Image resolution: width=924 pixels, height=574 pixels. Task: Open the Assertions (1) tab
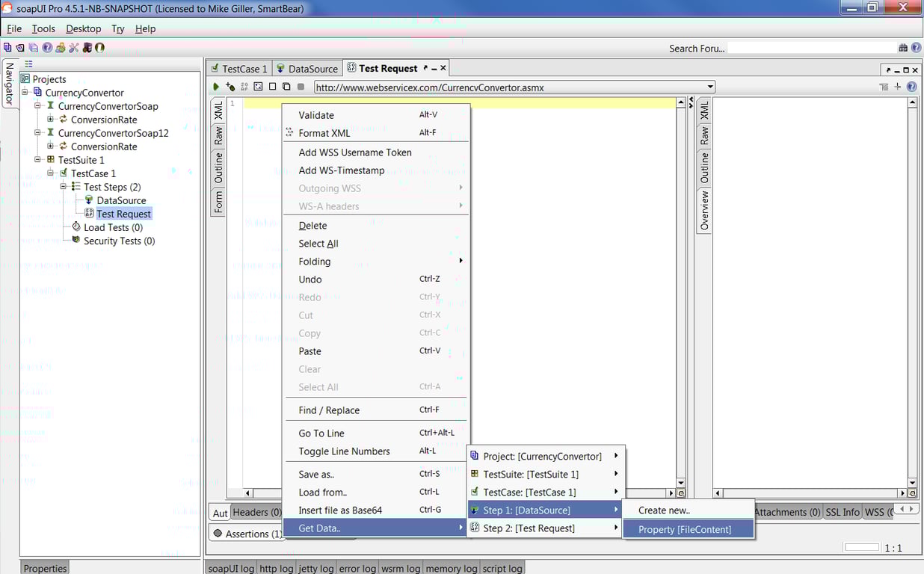pos(247,534)
